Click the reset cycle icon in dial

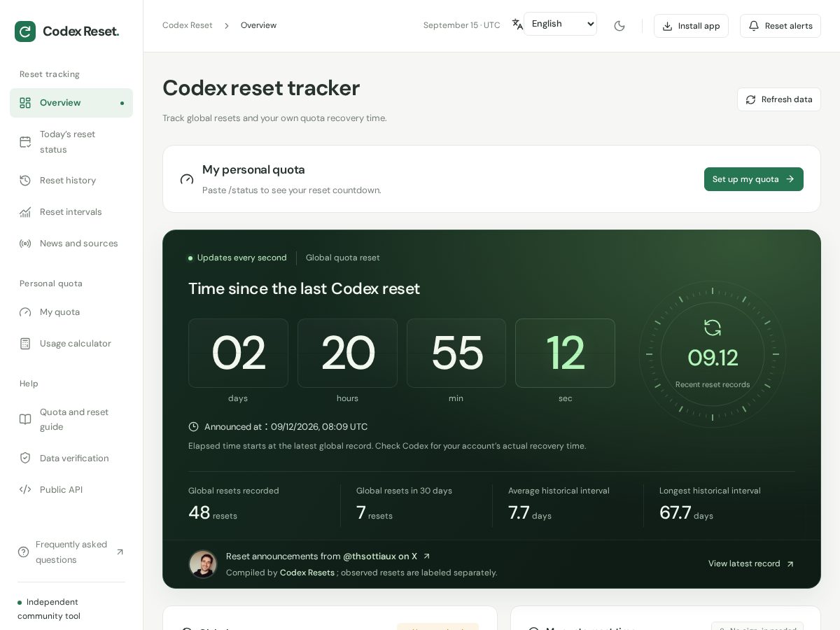pos(713,328)
